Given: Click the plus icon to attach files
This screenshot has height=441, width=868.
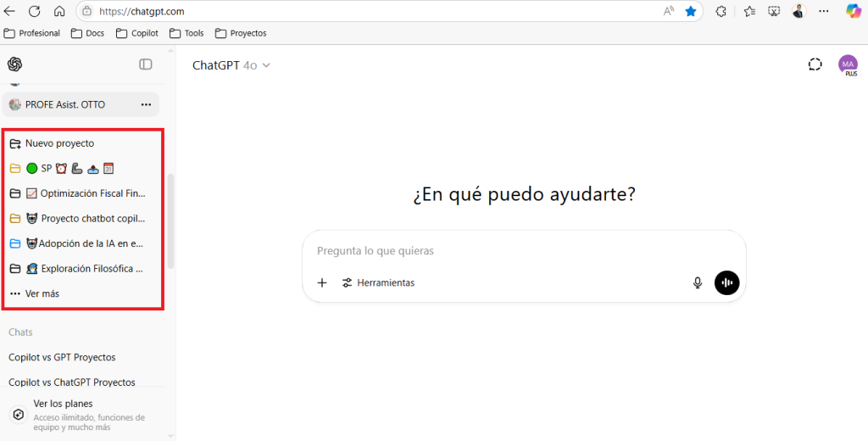Looking at the screenshot, I should 322,282.
